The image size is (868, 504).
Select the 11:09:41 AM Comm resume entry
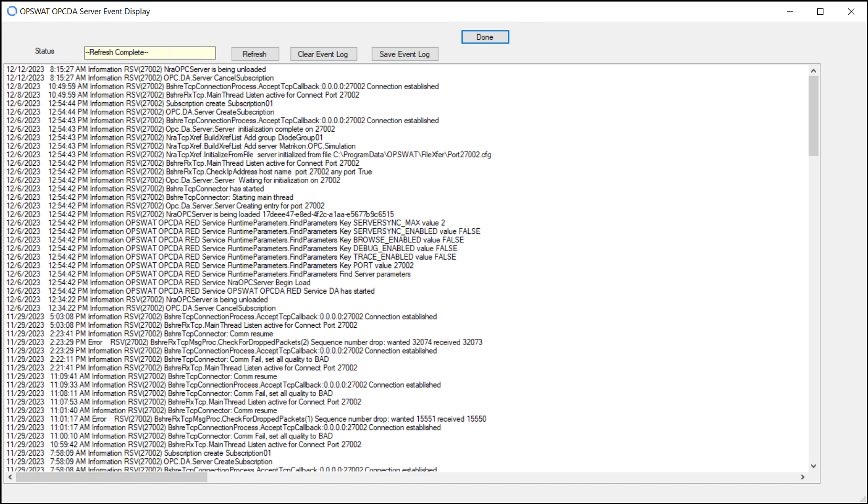click(x=142, y=376)
